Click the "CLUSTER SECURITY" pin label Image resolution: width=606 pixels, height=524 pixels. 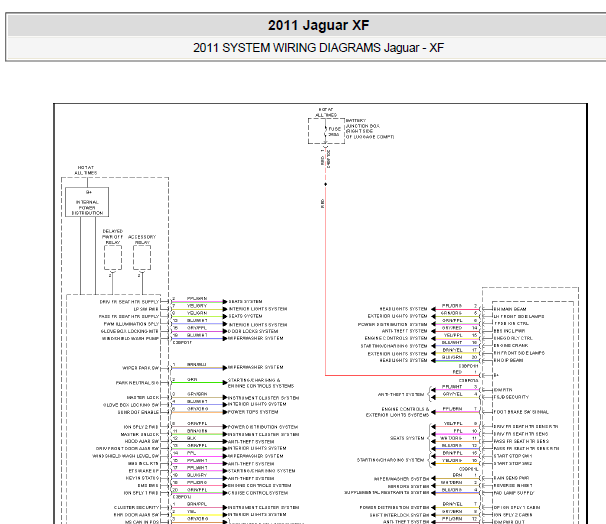(136, 507)
